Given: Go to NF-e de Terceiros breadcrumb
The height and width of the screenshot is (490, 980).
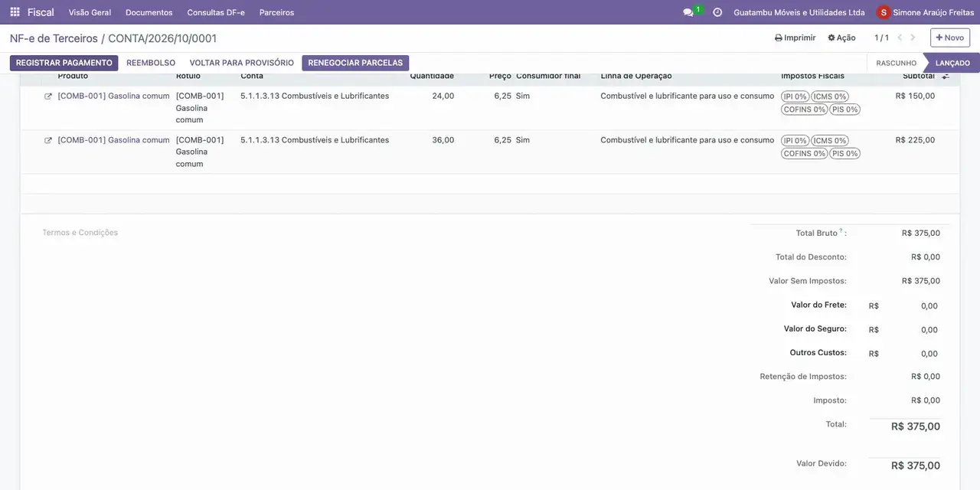Looking at the screenshot, I should click(x=54, y=38).
